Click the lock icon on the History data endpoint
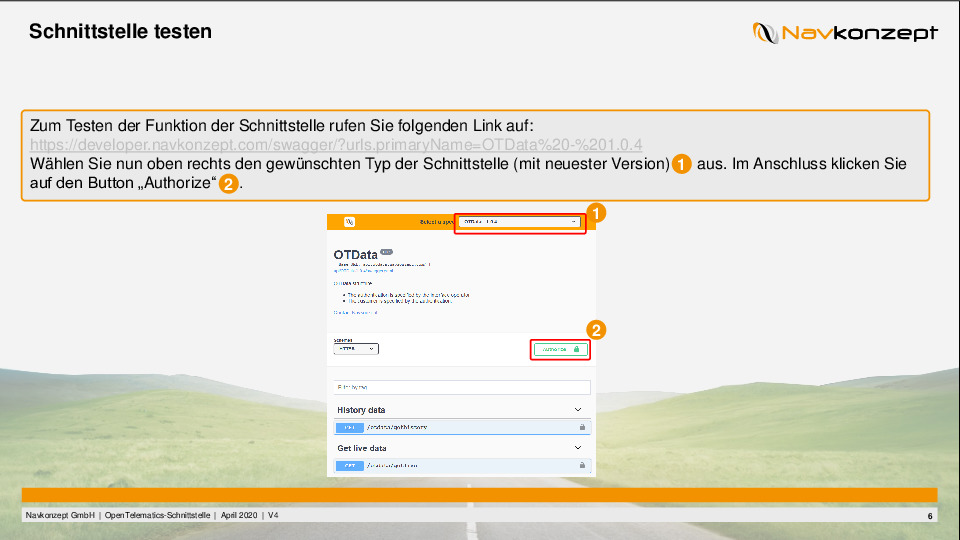This screenshot has height=540, width=960. 582,427
